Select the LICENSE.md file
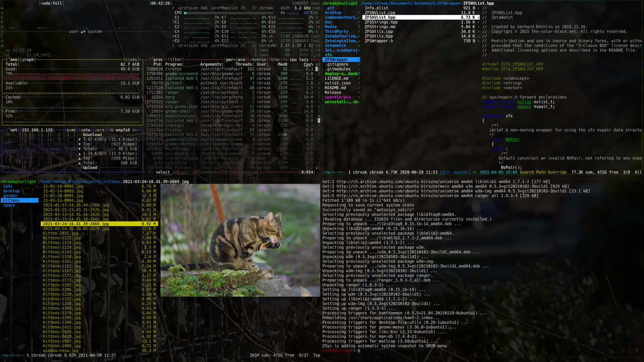 pos(342,78)
